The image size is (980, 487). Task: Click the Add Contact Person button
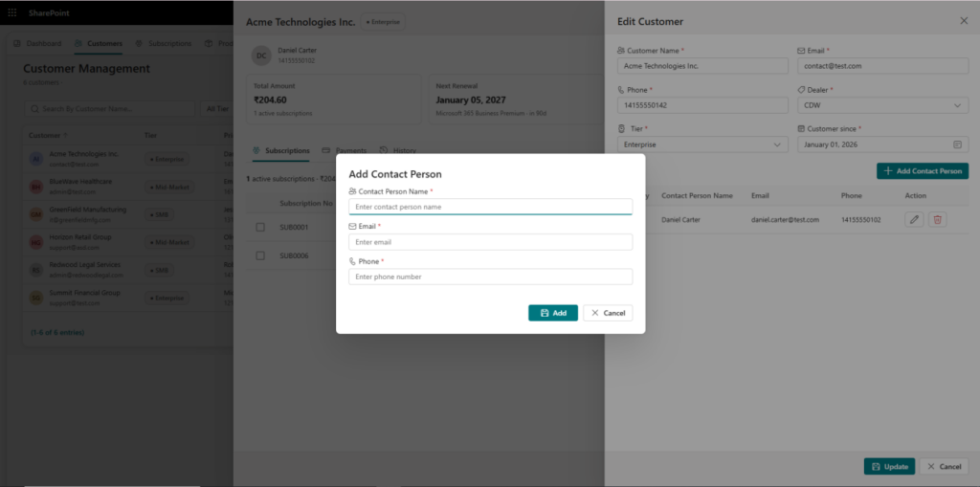pyautogui.click(x=922, y=170)
